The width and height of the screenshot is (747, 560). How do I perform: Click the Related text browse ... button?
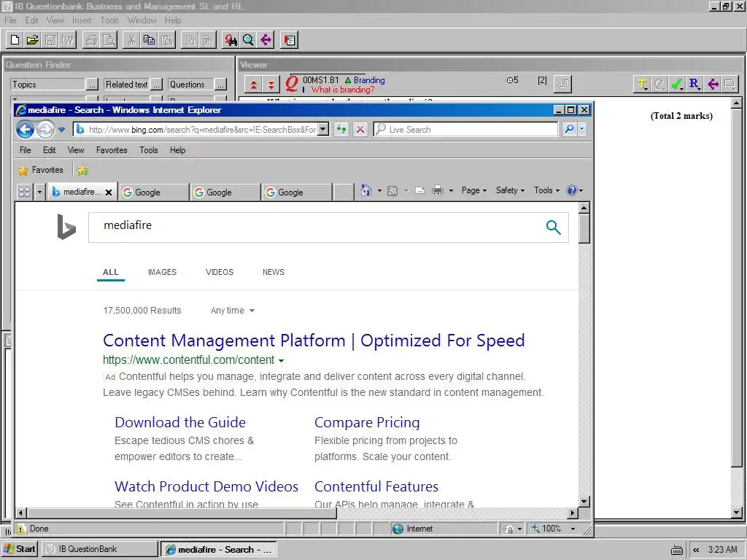[x=158, y=85]
